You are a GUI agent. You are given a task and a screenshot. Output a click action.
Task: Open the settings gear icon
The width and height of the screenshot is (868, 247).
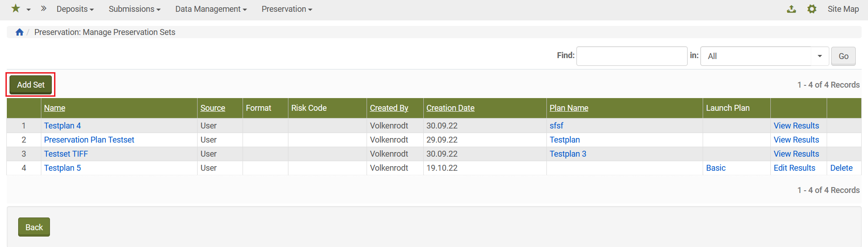point(812,9)
